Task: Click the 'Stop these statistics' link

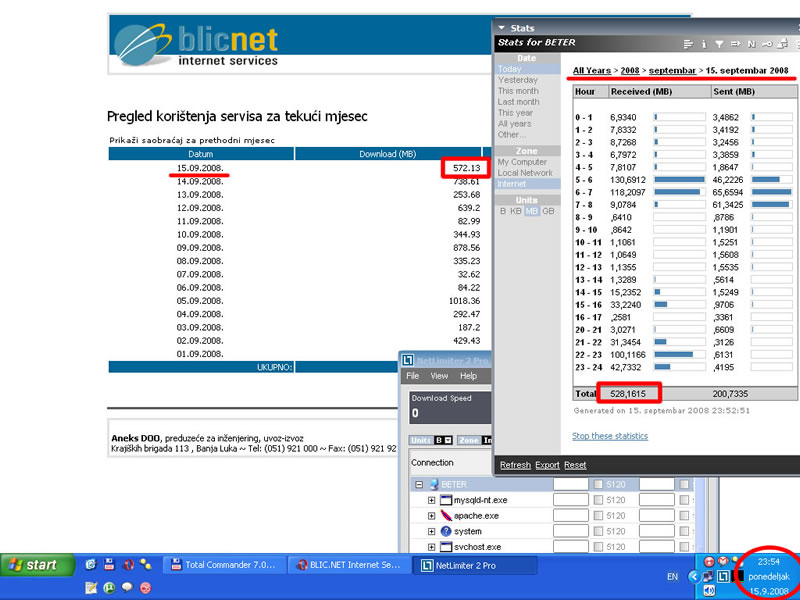Action: 610,436
